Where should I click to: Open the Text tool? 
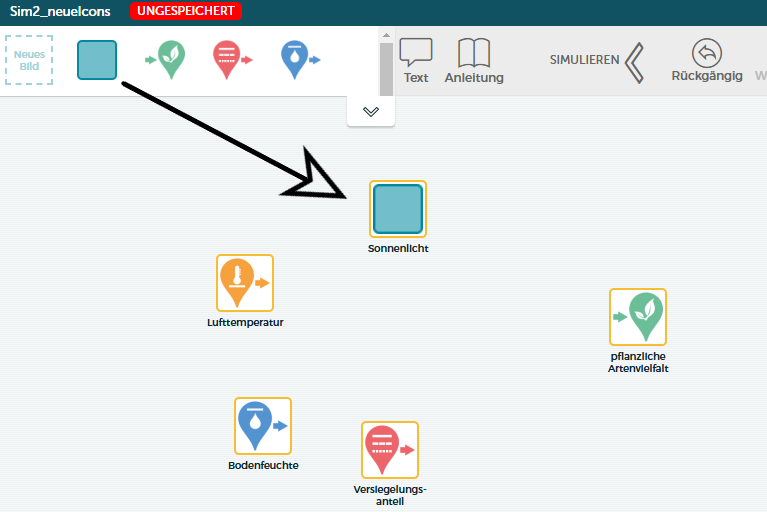tap(416, 61)
